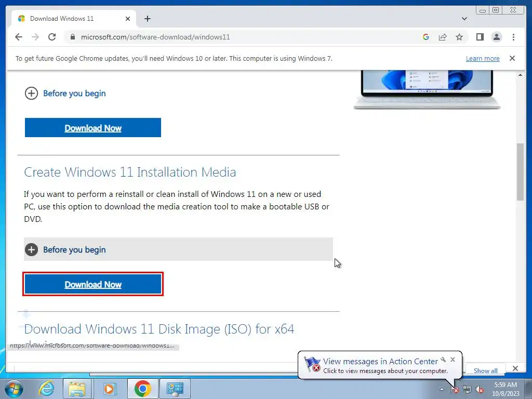
Task: Click Download Now for Installation Media
Action: click(93, 284)
